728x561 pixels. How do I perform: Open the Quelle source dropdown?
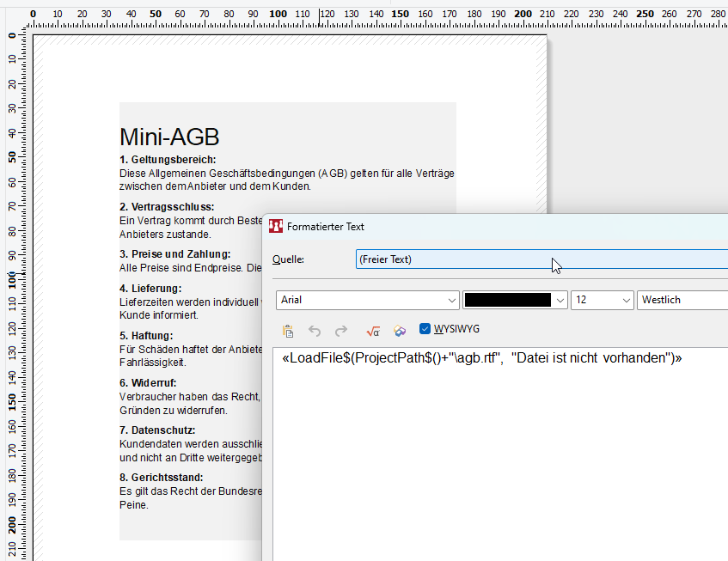[x=541, y=259]
